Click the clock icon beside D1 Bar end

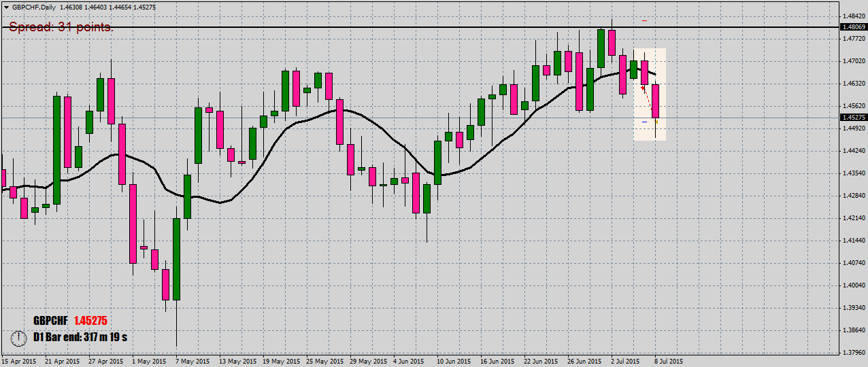pyautogui.click(x=19, y=337)
